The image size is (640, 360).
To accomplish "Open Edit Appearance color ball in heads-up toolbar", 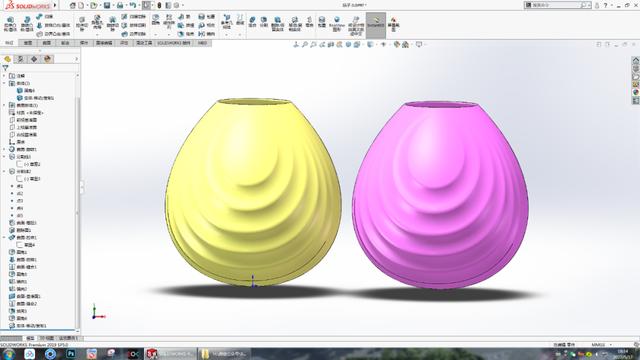I will click(397, 44).
